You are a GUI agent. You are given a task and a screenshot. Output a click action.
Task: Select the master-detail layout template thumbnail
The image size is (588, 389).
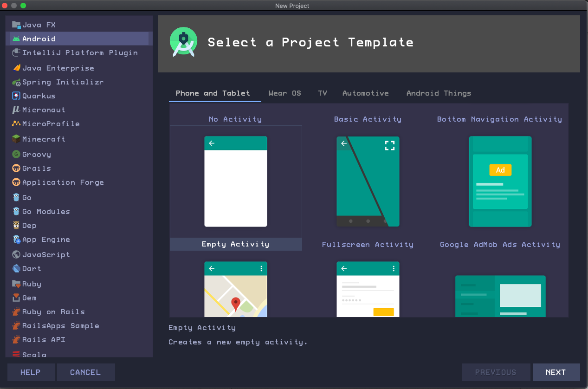click(x=500, y=296)
